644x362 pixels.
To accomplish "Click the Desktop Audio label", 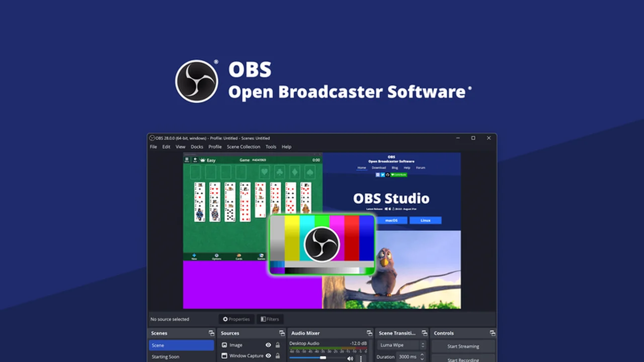I will pyautogui.click(x=304, y=343).
